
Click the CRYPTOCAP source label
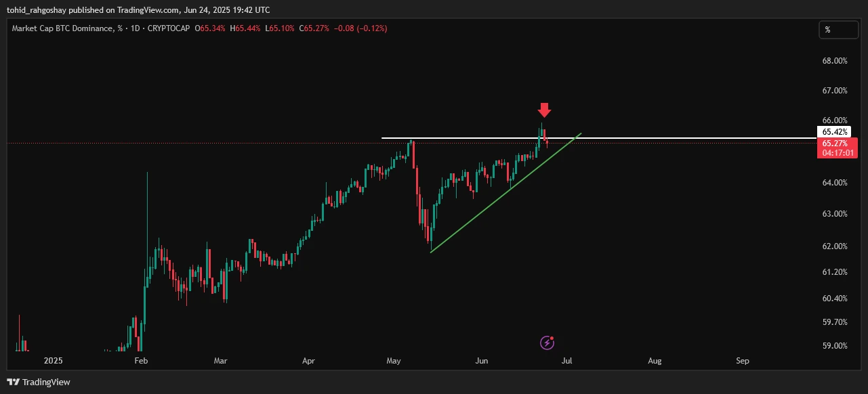point(169,28)
